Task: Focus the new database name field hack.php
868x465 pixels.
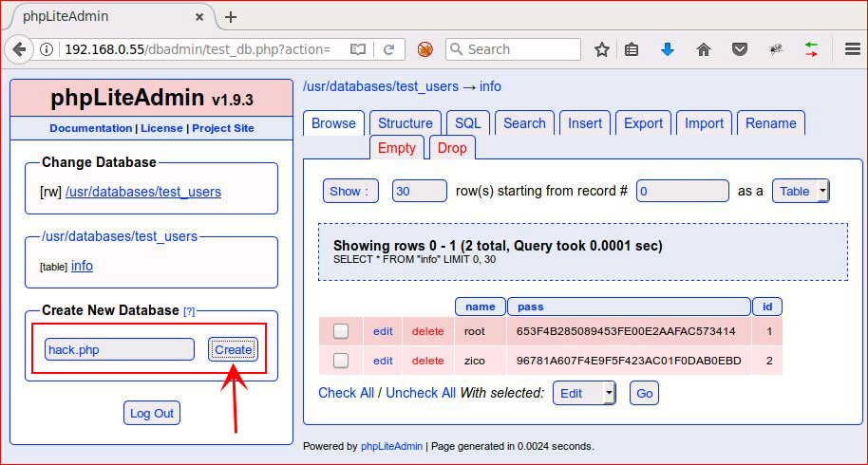Action: 120,350
